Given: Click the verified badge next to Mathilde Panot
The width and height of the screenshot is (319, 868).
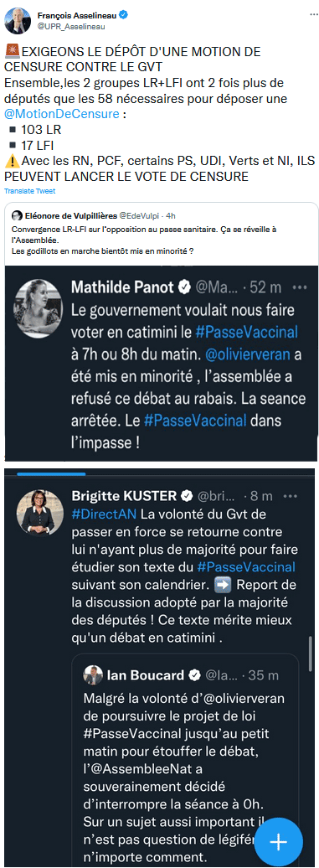Looking at the screenshot, I should pyautogui.click(x=183, y=288).
